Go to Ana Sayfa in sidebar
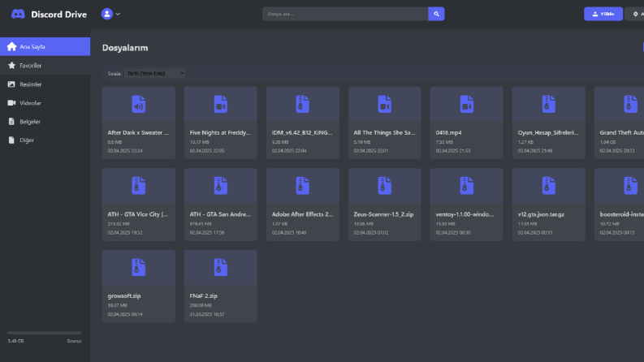Screen dimensions: 644x362 click(x=45, y=46)
